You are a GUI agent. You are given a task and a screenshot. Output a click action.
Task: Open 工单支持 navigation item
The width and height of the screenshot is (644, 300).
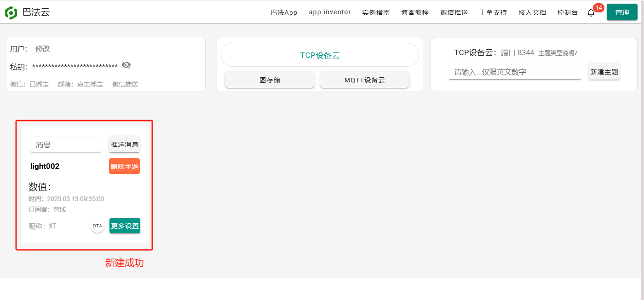click(493, 12)
